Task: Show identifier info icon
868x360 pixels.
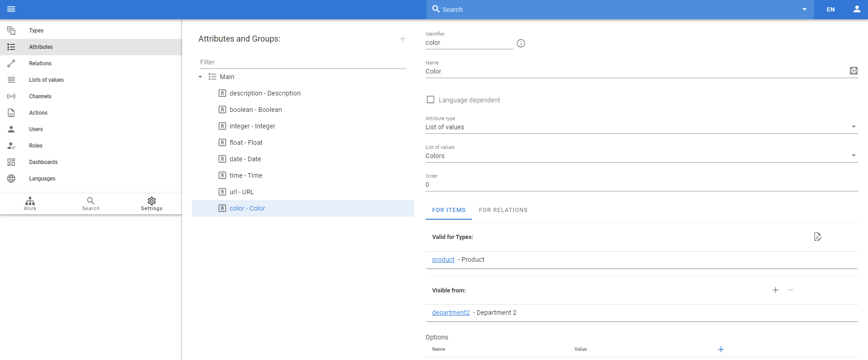Action: [x=521, y=43]
